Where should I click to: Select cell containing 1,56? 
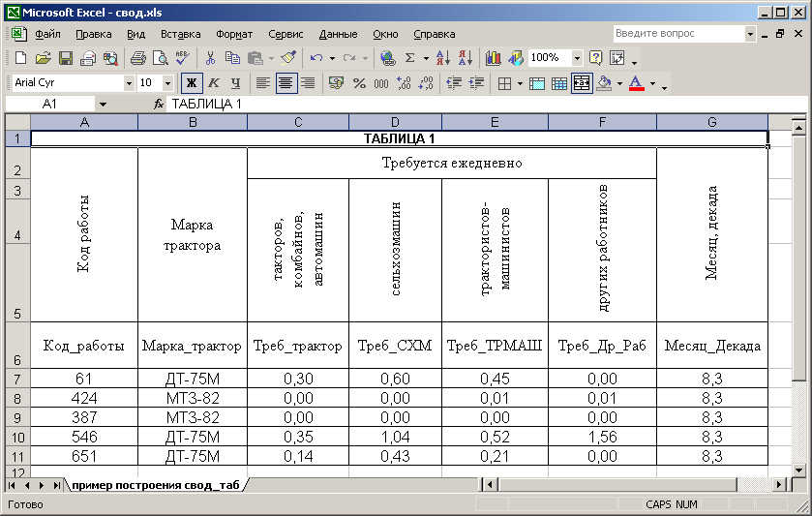click(x=602, y=437)
